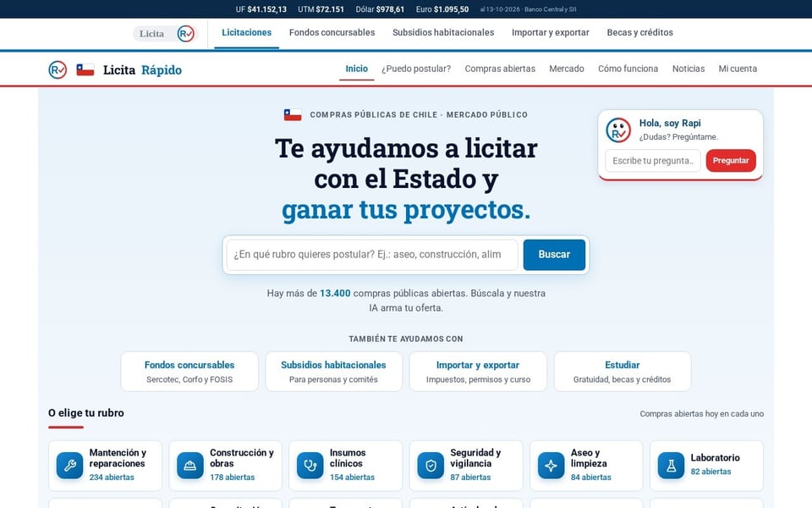
Task: Open the Licitaciones top tab
Action: (x=246, y=33)
